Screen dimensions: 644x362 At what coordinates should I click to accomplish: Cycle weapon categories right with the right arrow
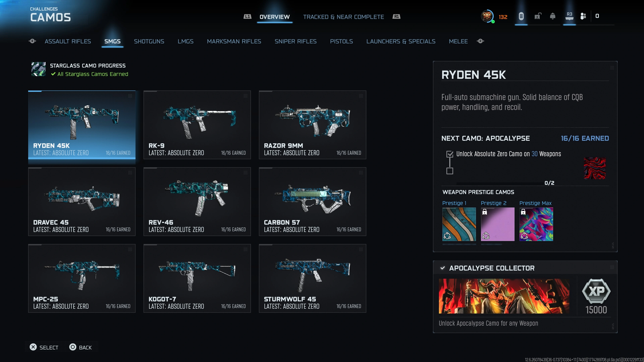(480, 41)
